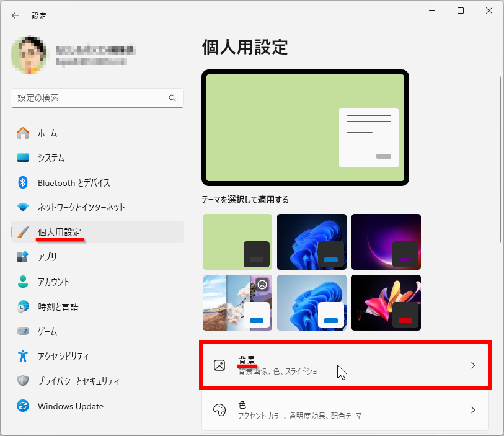The width and height of the screenshot is (504, 436).
Task: Click the ゲーム controller icon
Action: [x=23, y=331]
